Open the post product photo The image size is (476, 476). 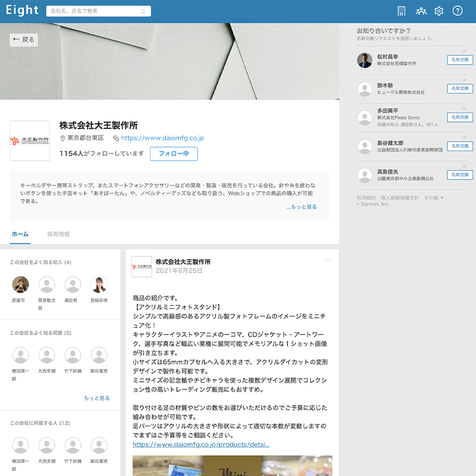point(232,465)
